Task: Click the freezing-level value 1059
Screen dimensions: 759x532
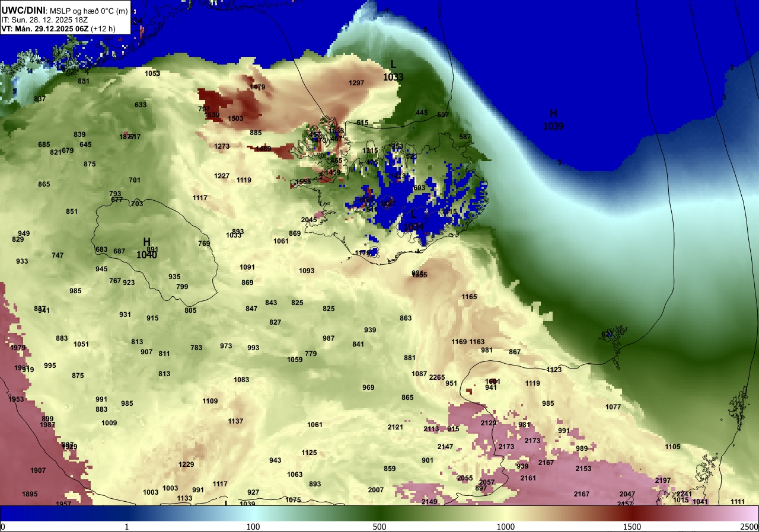Action: (295, 360)
